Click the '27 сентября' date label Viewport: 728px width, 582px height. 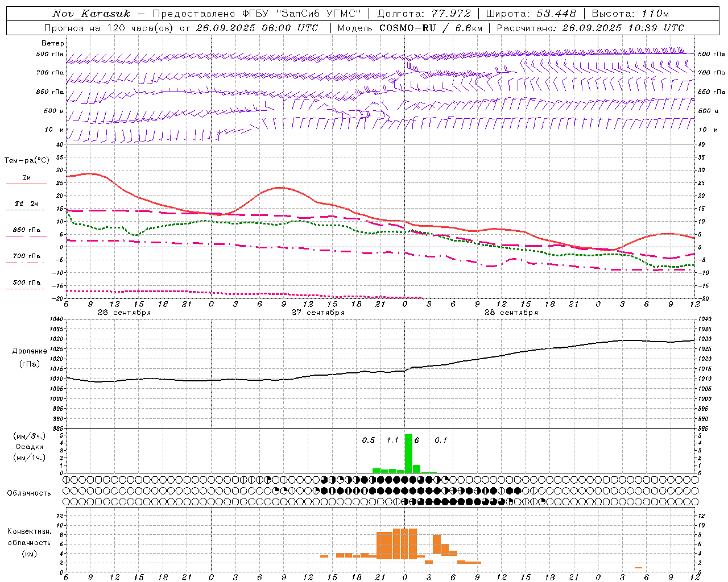pyautogui.click(x=318, y=313)
